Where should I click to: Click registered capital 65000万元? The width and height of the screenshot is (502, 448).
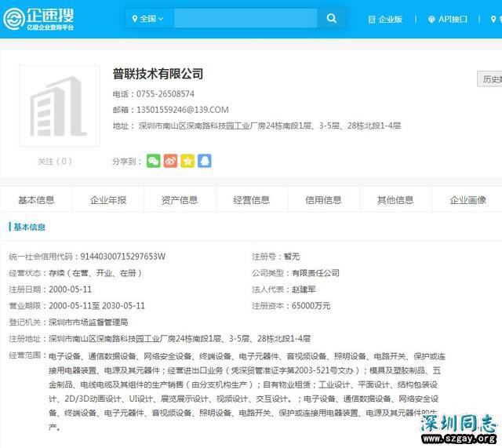pyautogui.click(x=311, y=306)
